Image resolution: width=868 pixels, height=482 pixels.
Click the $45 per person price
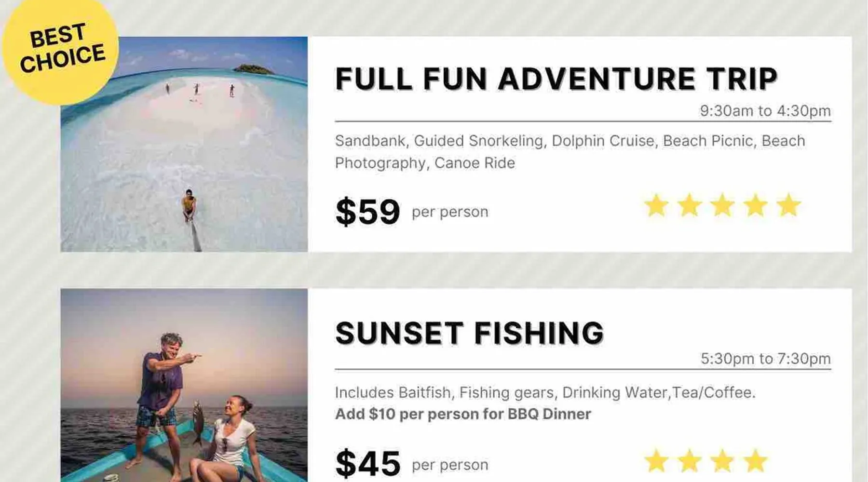(368, 464)
